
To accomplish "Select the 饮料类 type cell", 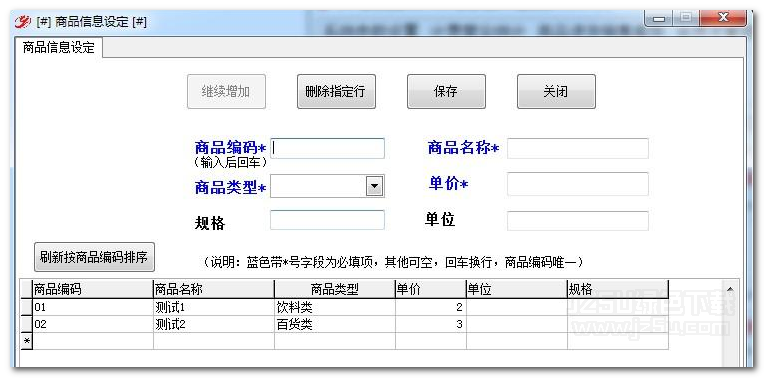I will (335, 307).
